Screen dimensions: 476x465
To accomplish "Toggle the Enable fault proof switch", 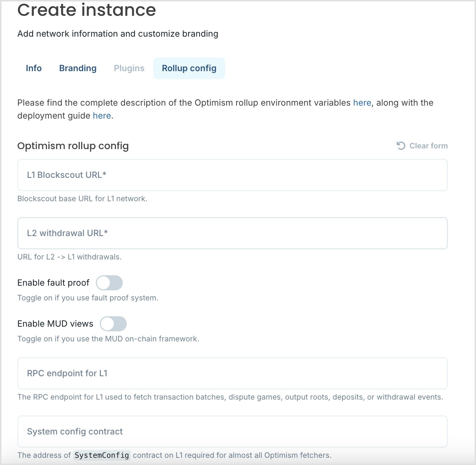I will [109, 283].
